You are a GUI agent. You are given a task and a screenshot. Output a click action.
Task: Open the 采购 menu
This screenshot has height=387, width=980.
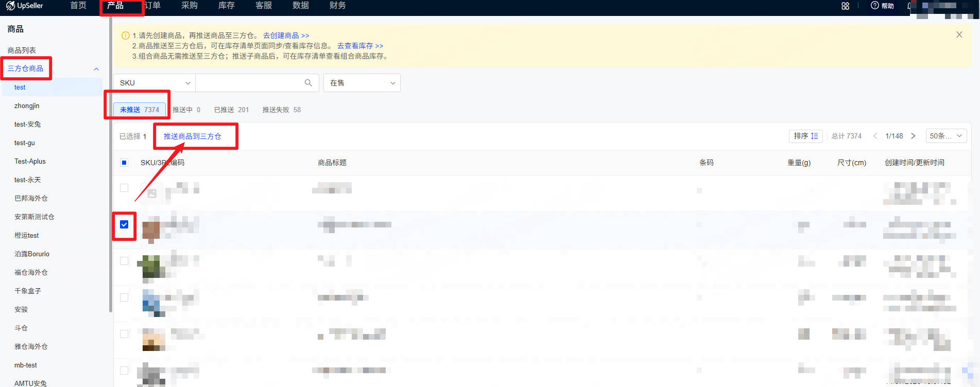coord(190,6)
